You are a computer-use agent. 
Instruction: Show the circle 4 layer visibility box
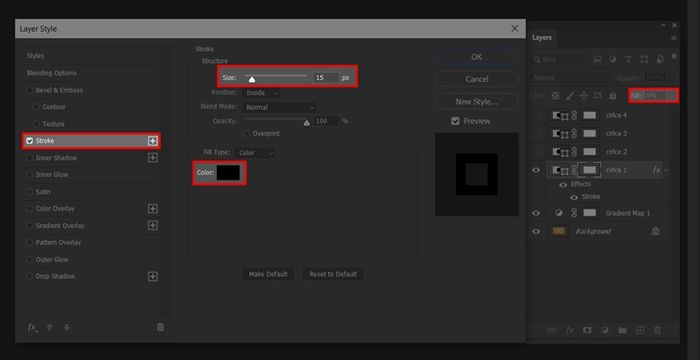coord(536,115)
